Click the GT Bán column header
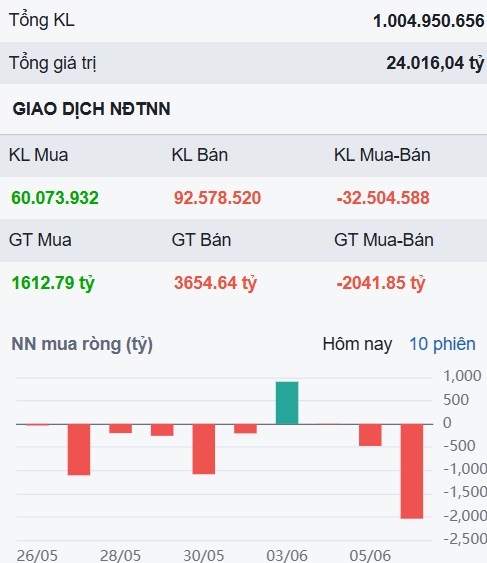This screenshot has width=487, height=563. [x=201, y=240]
